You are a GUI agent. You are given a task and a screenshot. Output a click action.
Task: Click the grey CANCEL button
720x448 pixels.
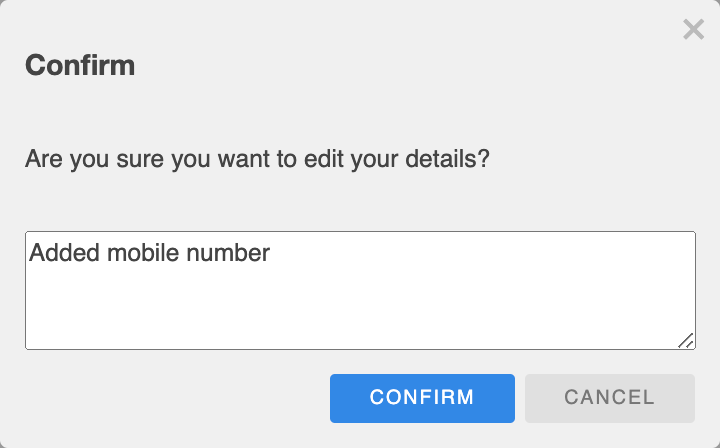click(x=609, y=398)
